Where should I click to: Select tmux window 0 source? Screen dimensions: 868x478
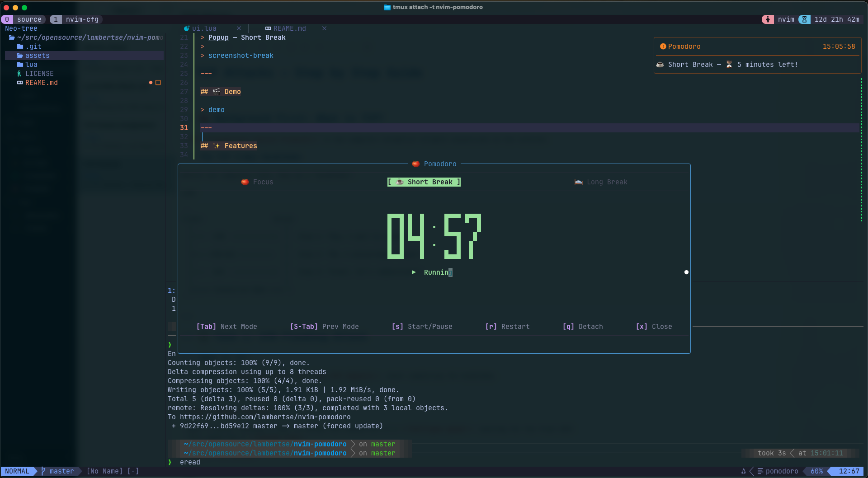click(x=23, y=19)
